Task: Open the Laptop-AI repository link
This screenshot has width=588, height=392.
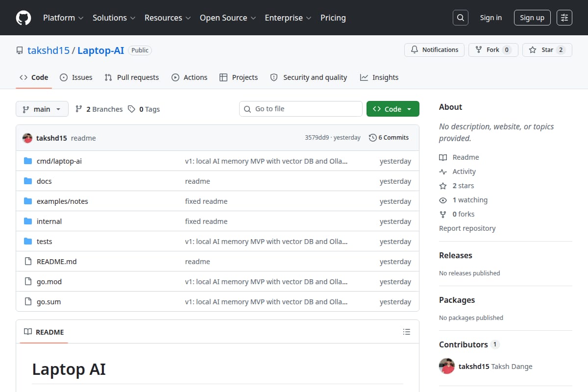Action: tap(101, 50)
